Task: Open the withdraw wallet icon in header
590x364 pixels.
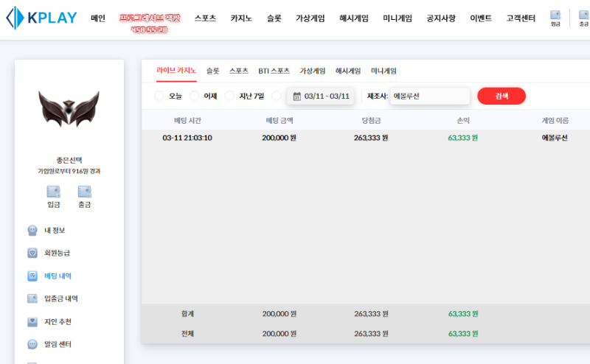Action: pos(584,15)
